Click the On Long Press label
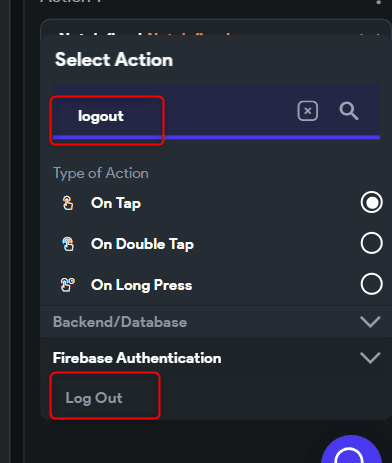 [142, 285]
